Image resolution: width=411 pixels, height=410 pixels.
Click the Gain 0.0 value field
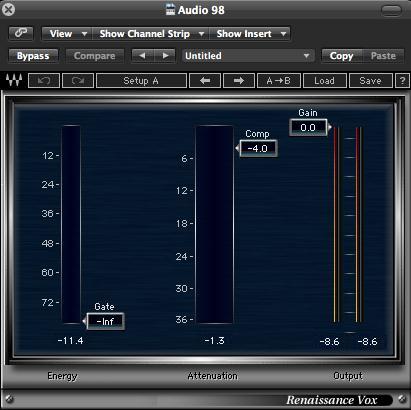pos(308,127)
